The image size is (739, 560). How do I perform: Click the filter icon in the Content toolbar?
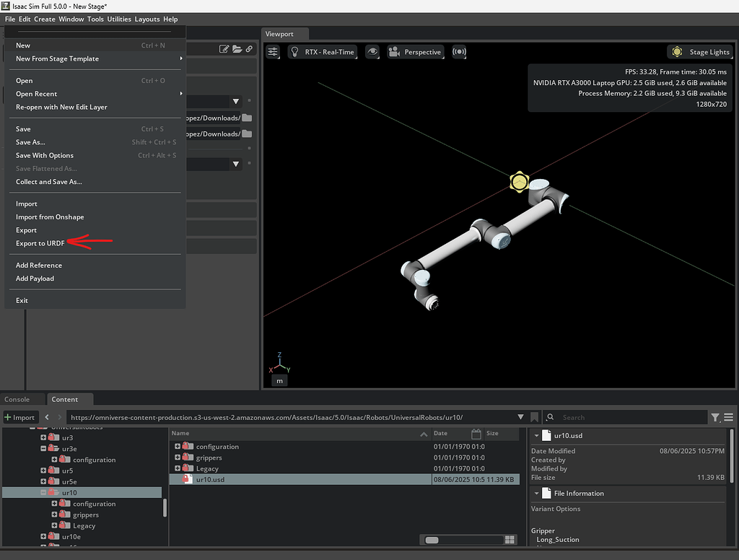tap(715, 417)
